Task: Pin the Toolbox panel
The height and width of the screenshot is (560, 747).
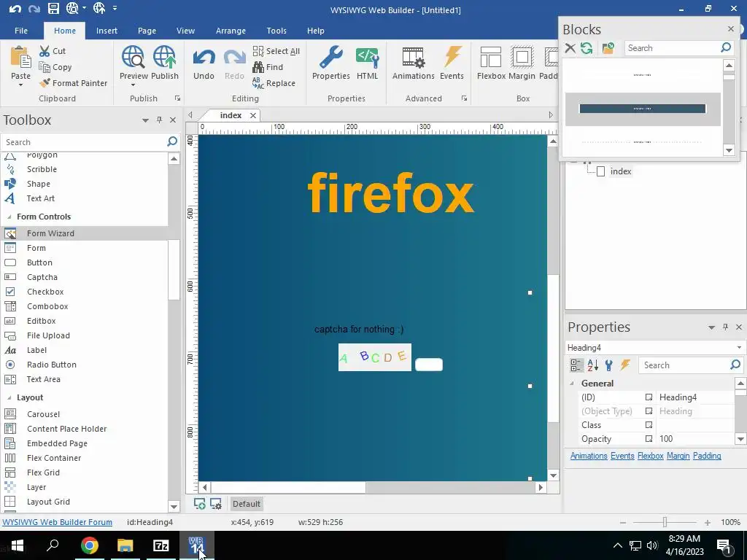Action: pos(160,120)
